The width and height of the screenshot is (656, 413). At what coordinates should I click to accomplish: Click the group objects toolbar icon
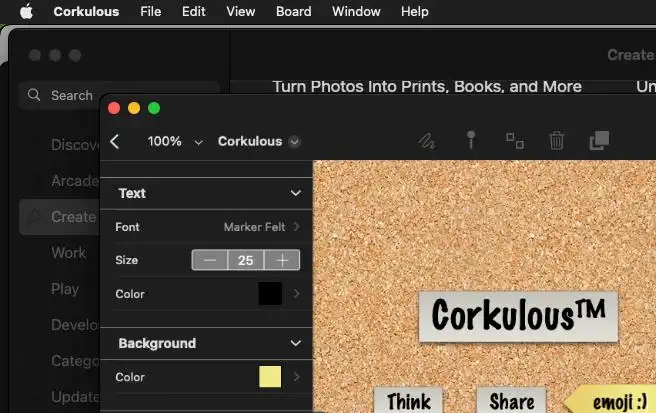[515, 141]
